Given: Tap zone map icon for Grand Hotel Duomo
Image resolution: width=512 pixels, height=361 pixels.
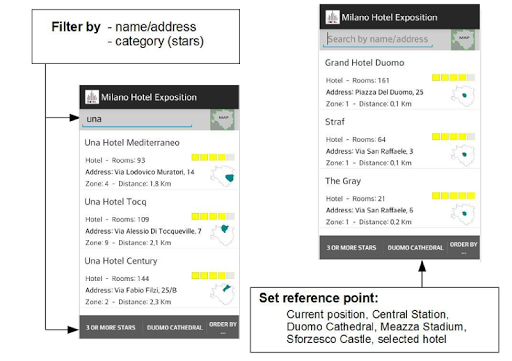Looking at the screenshot, I should (463, 96).
